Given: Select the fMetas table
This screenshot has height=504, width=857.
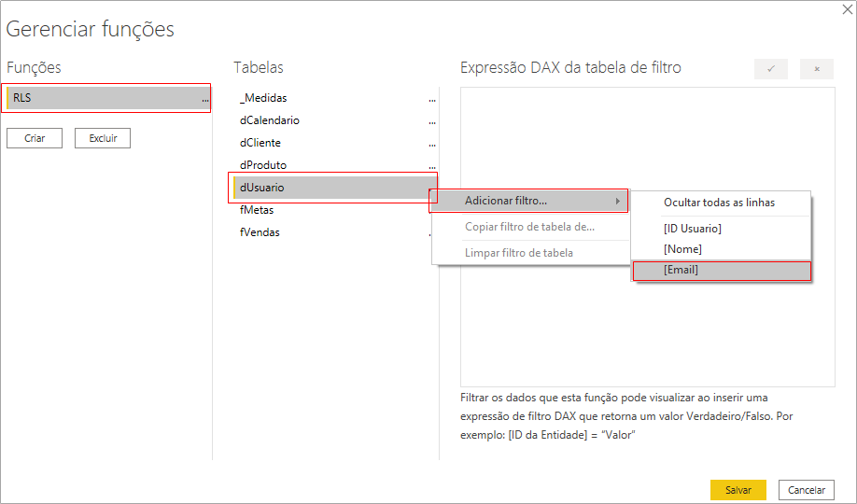Looking at the screenshot, I should [257, 210].
